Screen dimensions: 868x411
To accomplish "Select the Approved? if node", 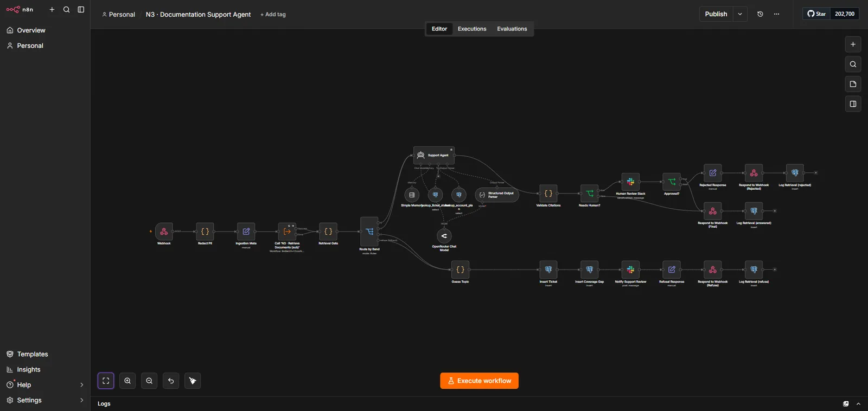I will tap(672, 182).
